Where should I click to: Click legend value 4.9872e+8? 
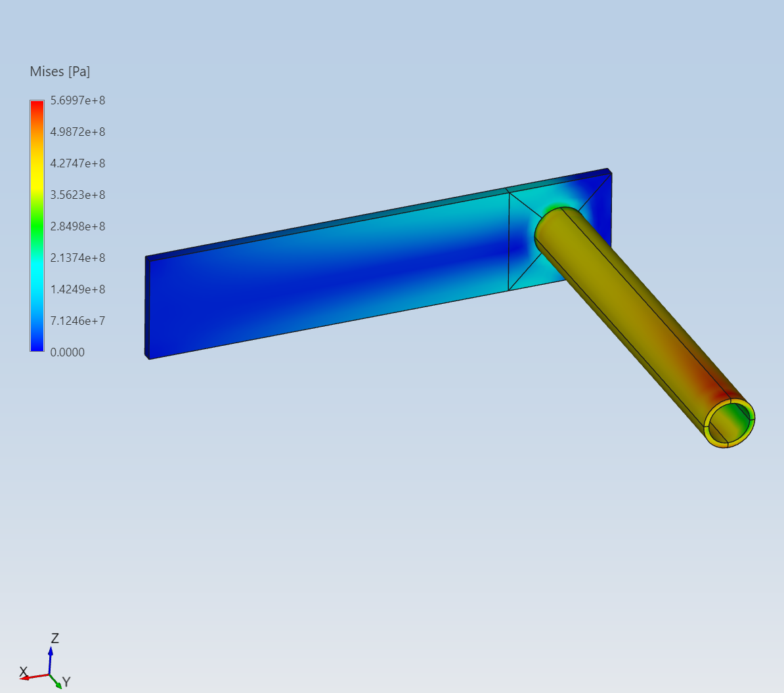[x=77, y=132]
